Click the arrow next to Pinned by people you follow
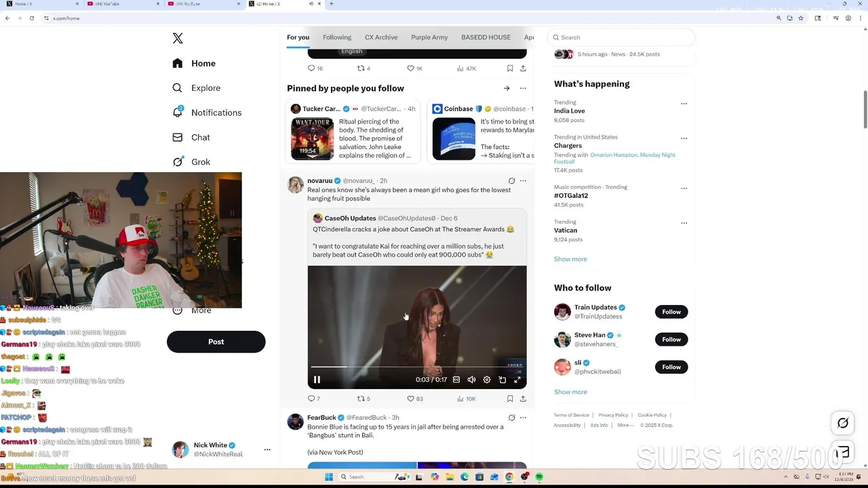 click(507, 88)
